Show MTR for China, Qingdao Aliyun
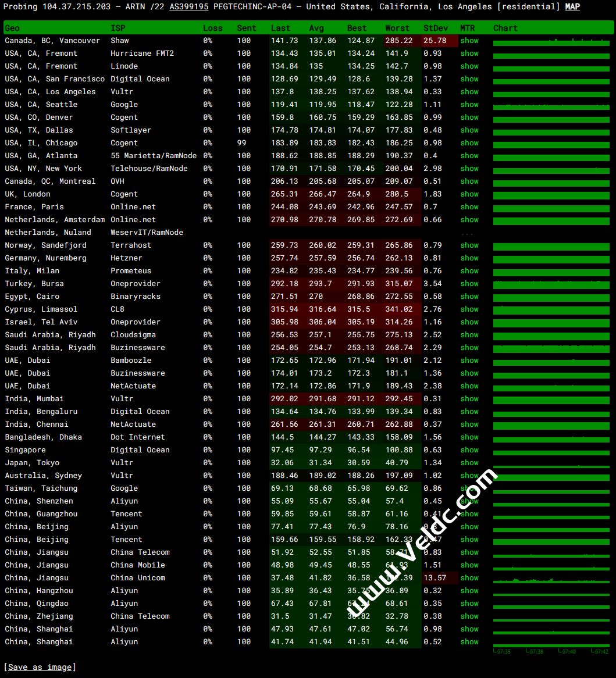Screen dimensions: 616x678 click(x=469, y=604)
